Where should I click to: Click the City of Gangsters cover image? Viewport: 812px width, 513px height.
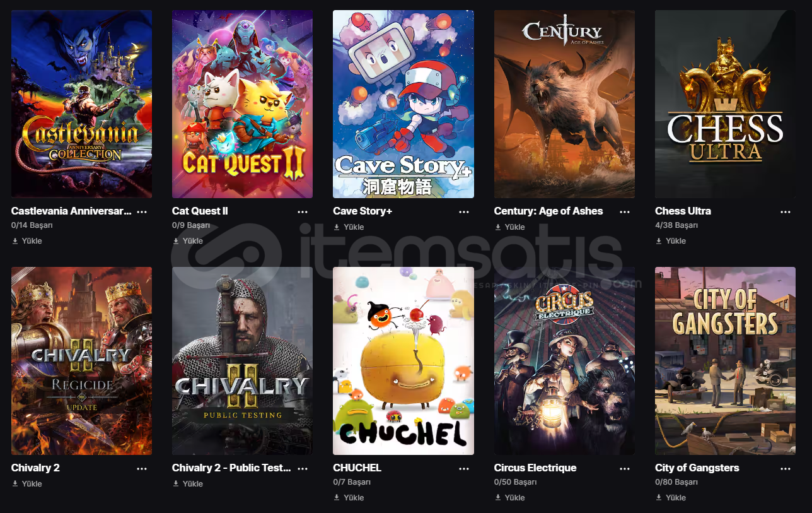[x=725, y=361]
